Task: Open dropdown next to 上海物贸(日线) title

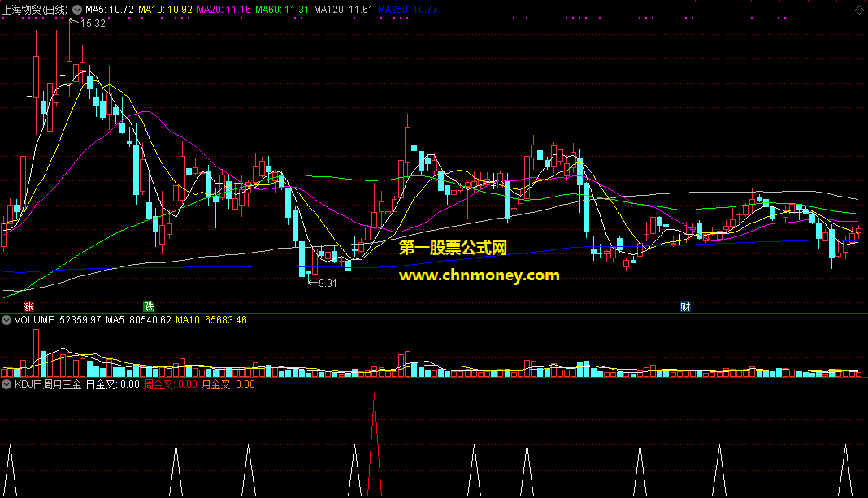Action: pyautogui.click(x=77, y=10)
